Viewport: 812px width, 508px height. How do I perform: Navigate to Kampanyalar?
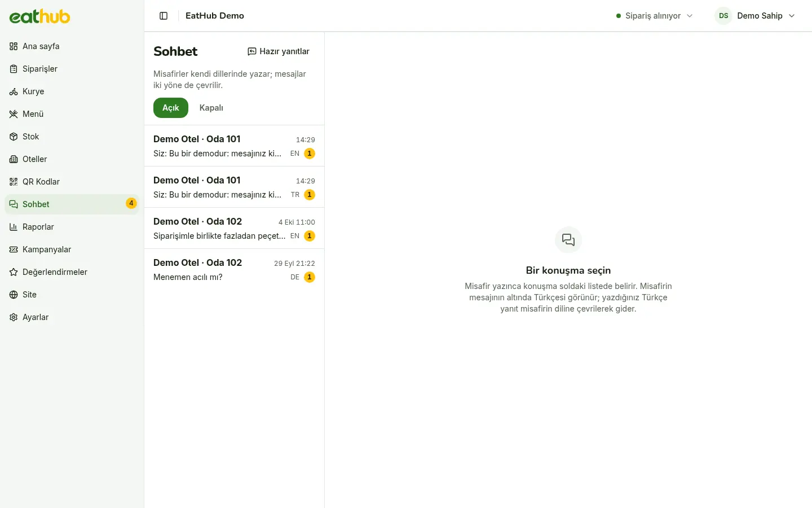72,249
